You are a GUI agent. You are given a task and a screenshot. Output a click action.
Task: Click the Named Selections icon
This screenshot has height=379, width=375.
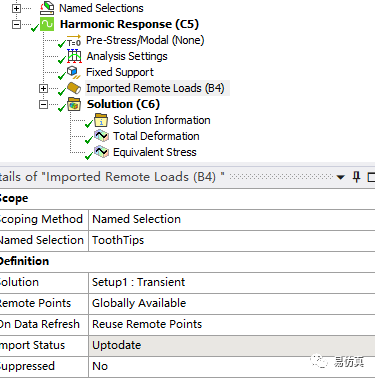[47, 8]
